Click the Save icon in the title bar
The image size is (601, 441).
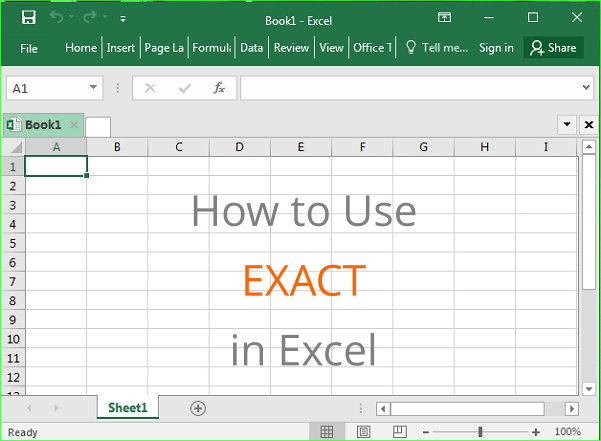click(29, 18)
